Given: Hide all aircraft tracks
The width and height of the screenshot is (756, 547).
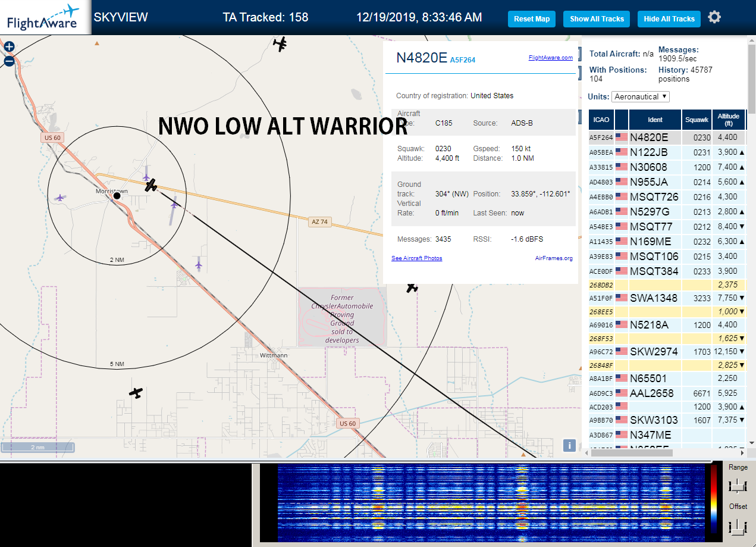Looking at the screenshot, I should pyautogui.click(x=669, y=19).
